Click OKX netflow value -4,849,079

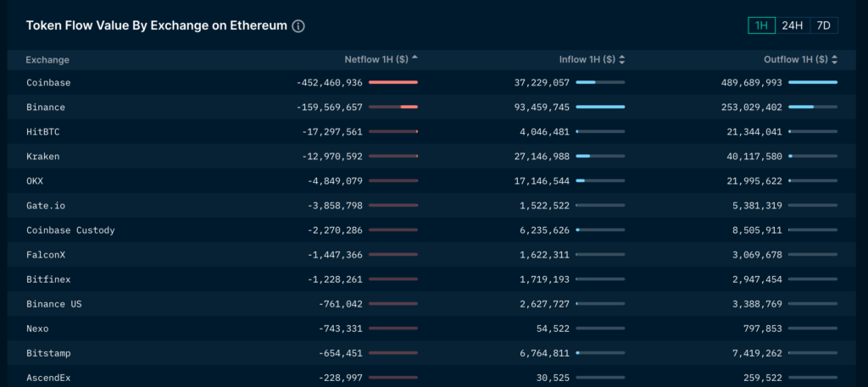tap(335, 180)
